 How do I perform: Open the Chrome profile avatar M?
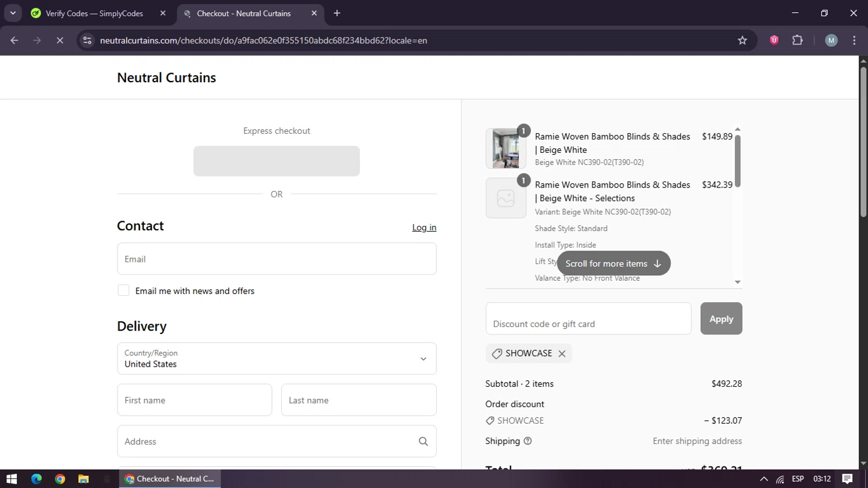point(831,40)
